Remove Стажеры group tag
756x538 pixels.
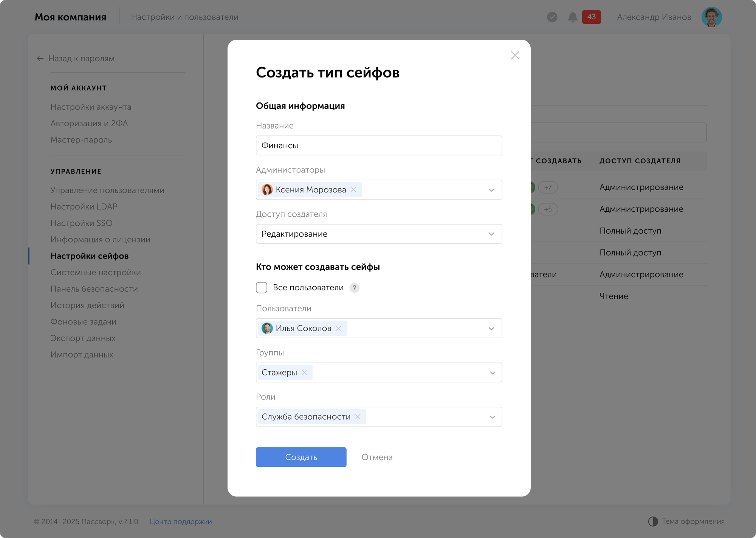304,372
